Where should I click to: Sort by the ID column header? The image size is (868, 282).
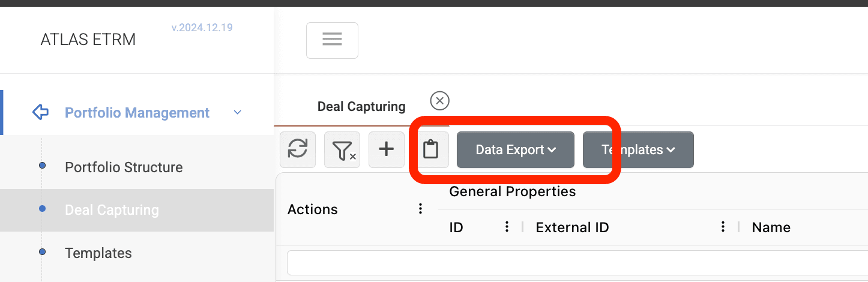[456, 227]
